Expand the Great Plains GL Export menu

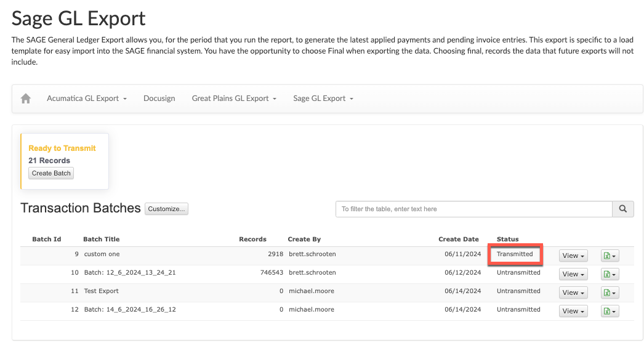point(234,99)
